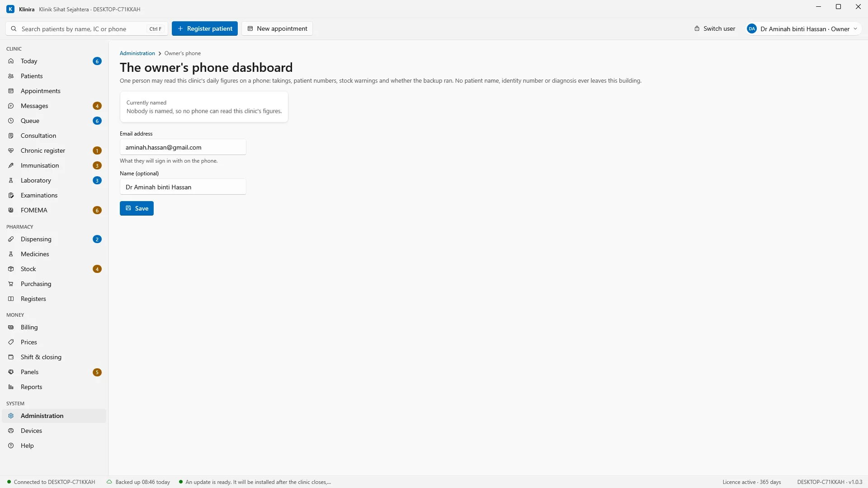Open the Stock box icon
Viewport: 868px width, 488px height.
point(11,269)
